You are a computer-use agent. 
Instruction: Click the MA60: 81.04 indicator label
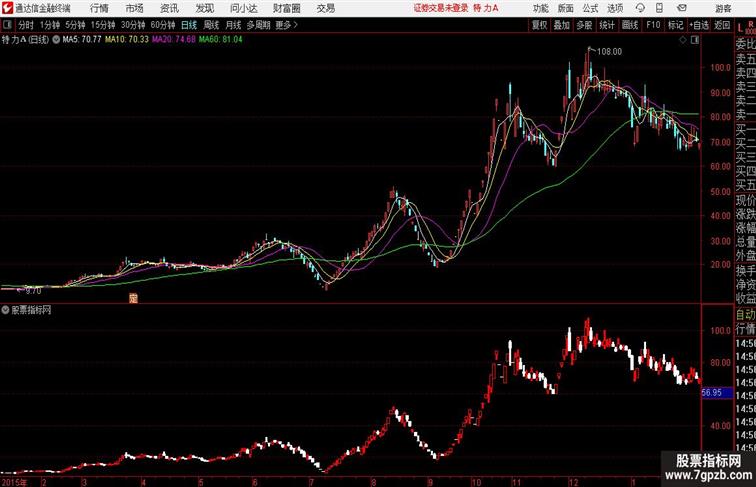[220, 40]
